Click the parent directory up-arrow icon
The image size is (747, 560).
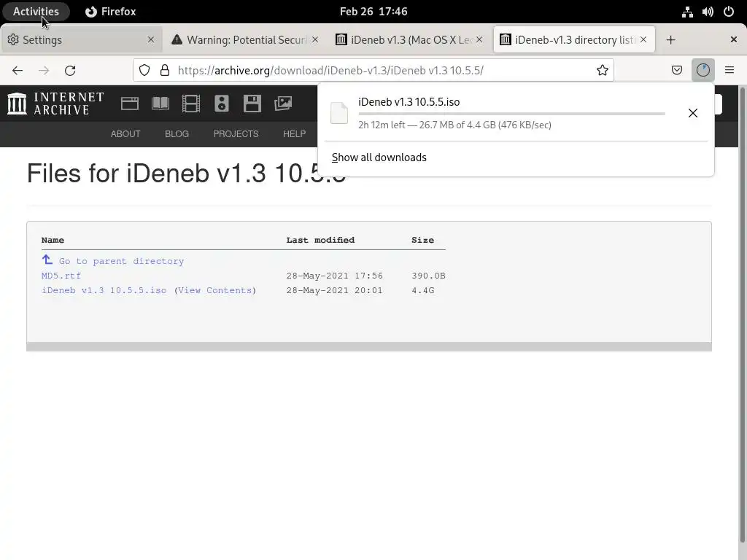[47, 260]
